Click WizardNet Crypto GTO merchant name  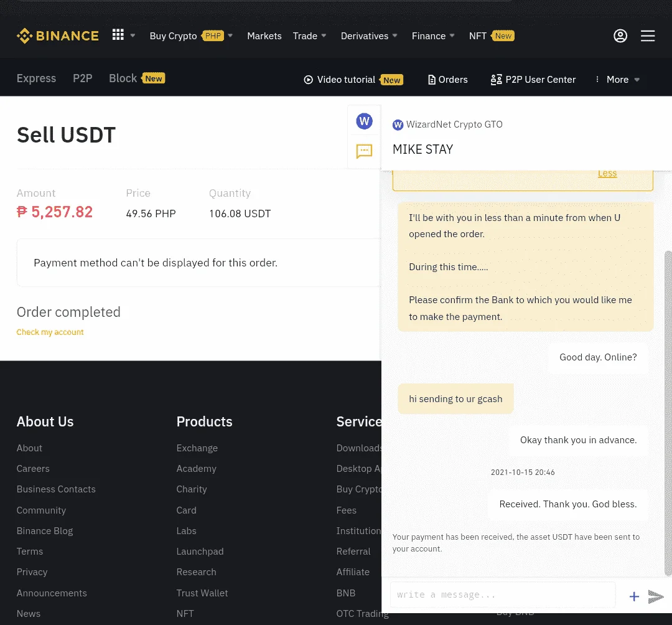coord(454,125)
